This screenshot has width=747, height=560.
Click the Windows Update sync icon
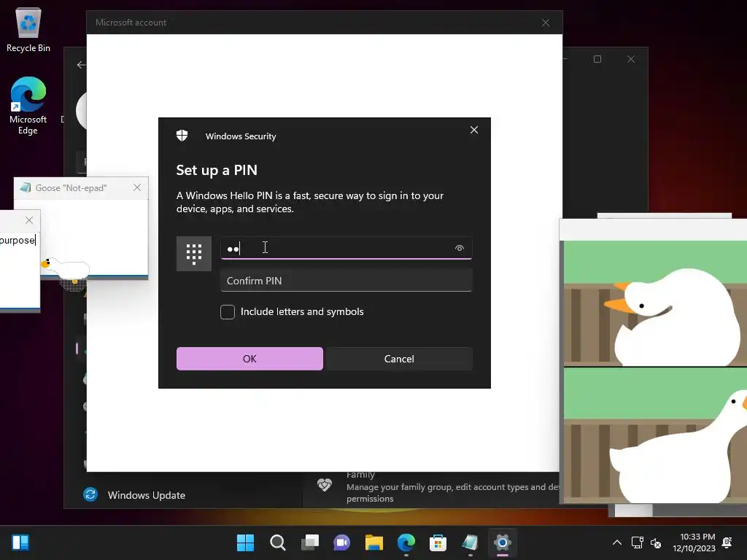click(x=90, y=495)
